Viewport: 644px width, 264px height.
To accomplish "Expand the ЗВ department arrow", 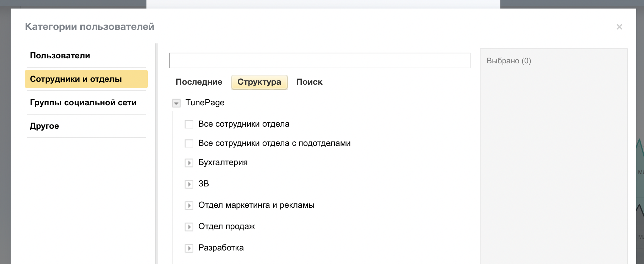I will click(189, 184).
